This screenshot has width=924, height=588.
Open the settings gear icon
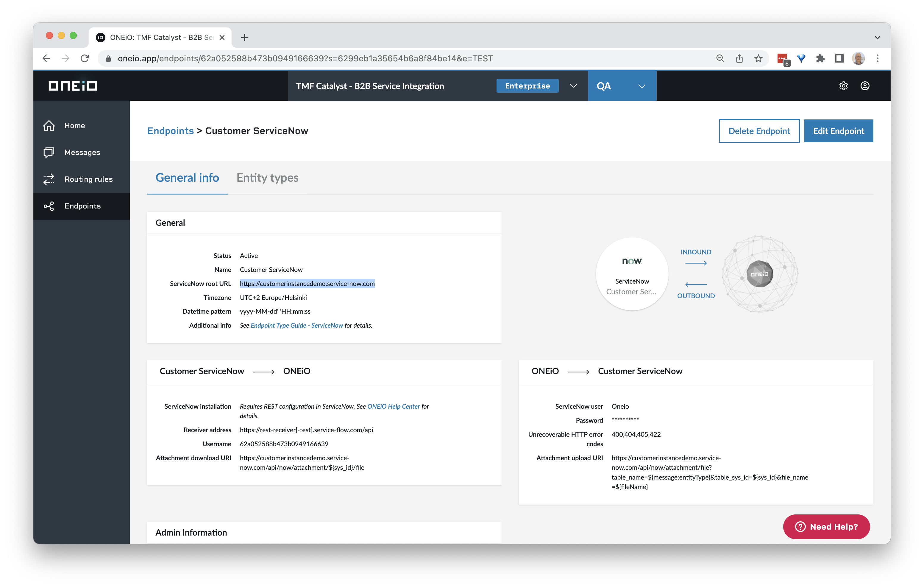(x=843, y=86)
